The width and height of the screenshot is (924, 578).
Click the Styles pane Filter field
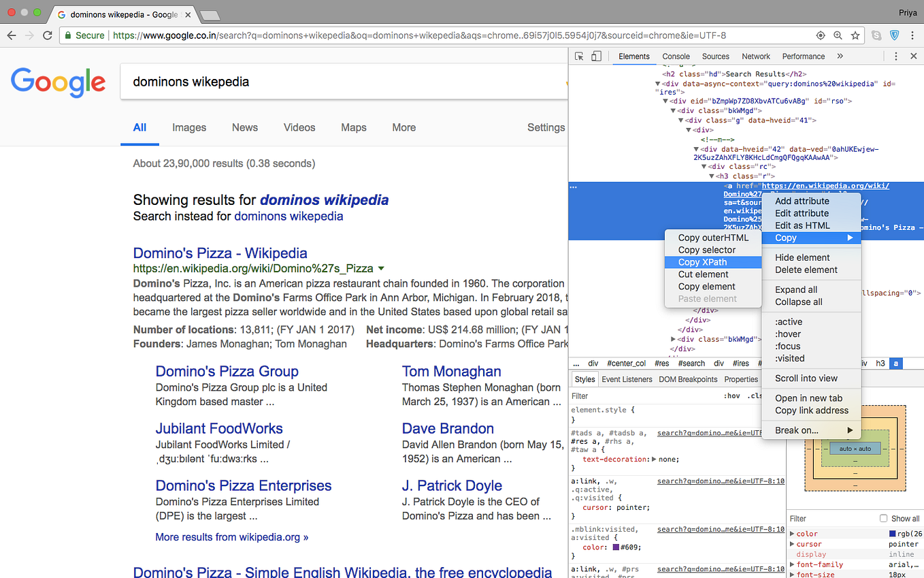click(x=644, y=396)
